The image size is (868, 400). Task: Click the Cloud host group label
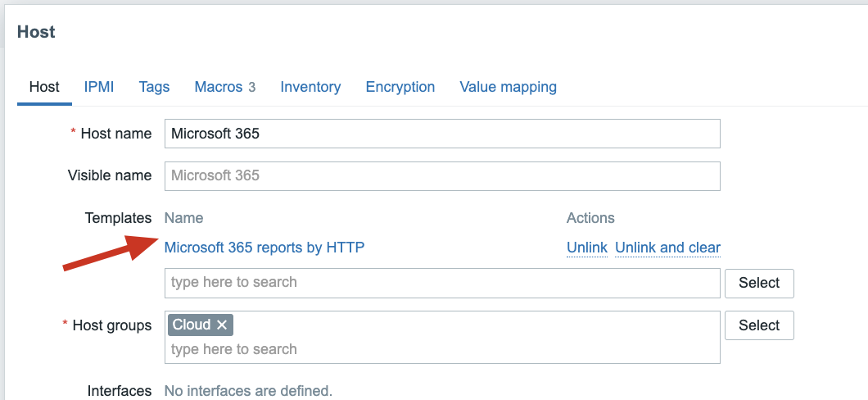point(192,325)
